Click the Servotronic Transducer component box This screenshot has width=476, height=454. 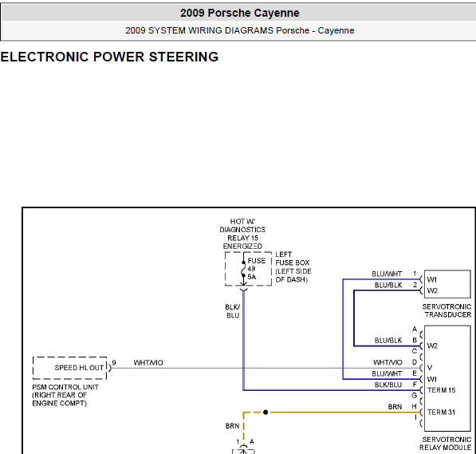click(447, 284)
